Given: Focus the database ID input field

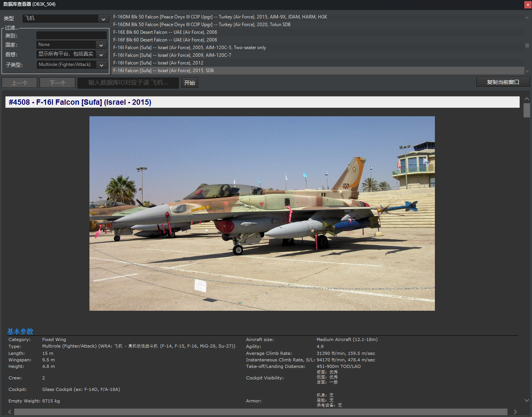Looking at the screenshot, I should (x=128, y=83).
